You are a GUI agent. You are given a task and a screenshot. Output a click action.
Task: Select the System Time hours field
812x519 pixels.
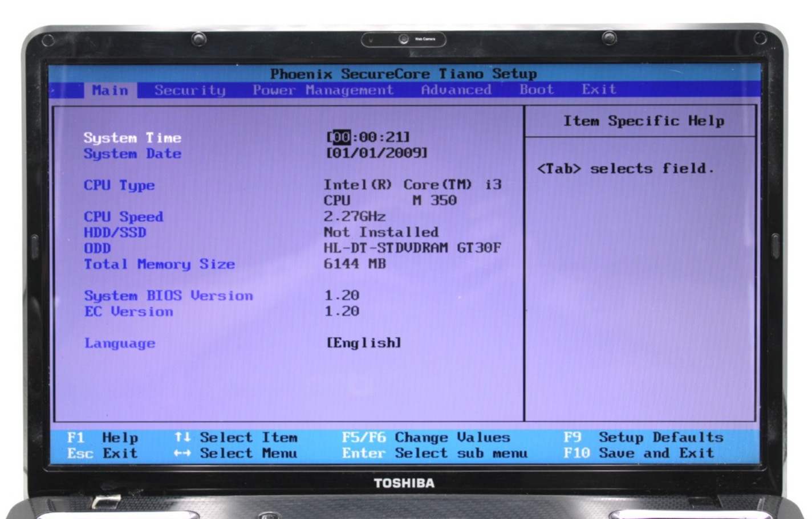[x=341, y=137]
